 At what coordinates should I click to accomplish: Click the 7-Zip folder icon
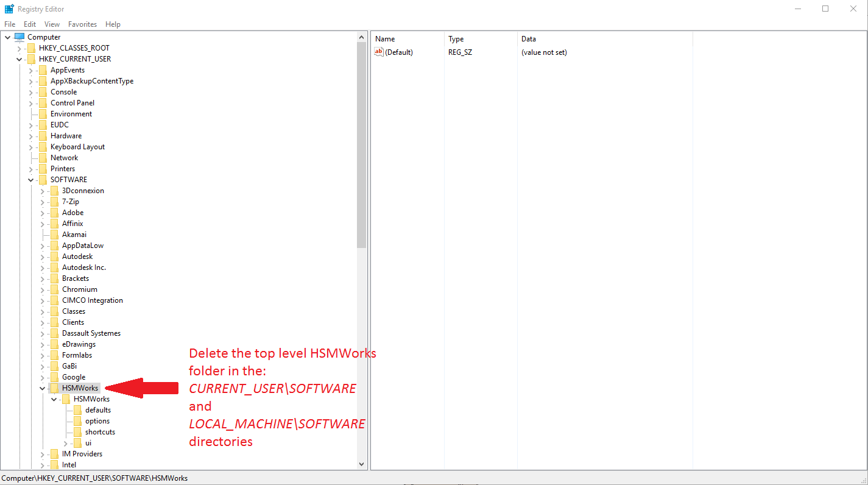54,201
